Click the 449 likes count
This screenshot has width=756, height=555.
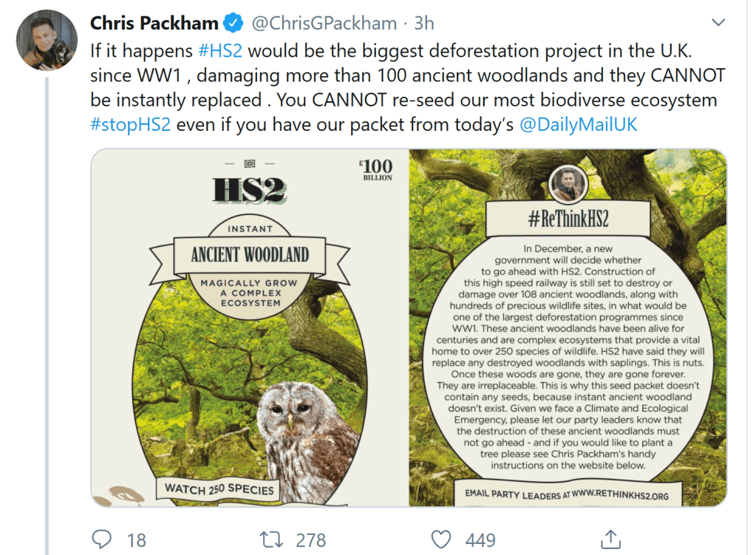480,539
